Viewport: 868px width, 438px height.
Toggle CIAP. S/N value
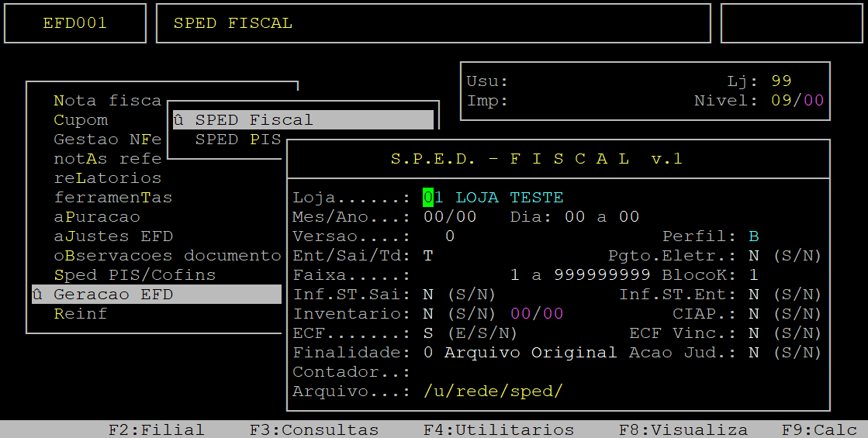753,313
